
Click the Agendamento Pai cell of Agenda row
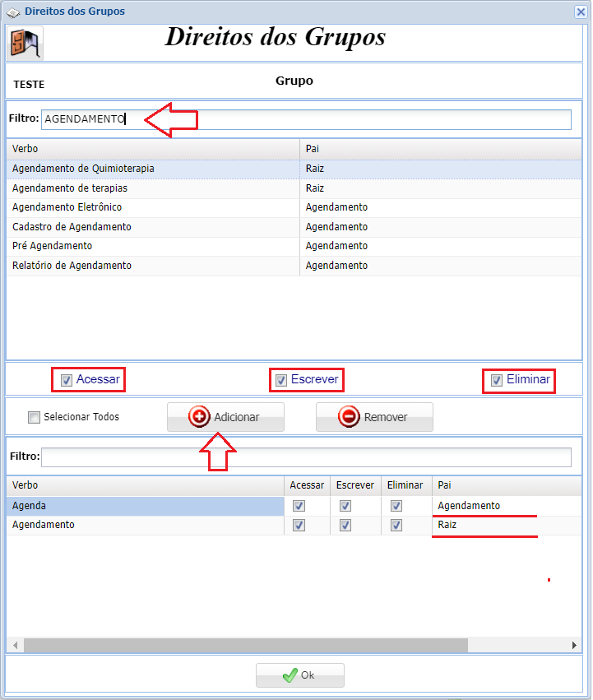(x=507, y=506)
